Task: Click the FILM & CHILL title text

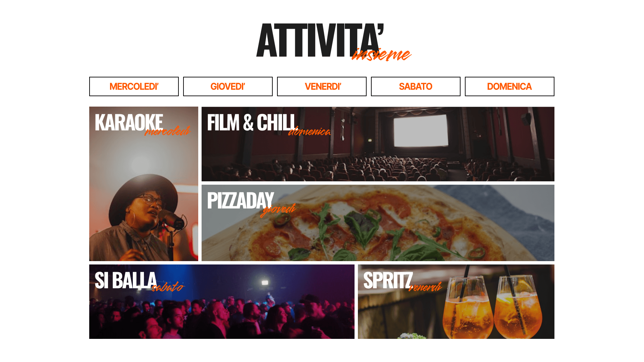Action: 252,122
